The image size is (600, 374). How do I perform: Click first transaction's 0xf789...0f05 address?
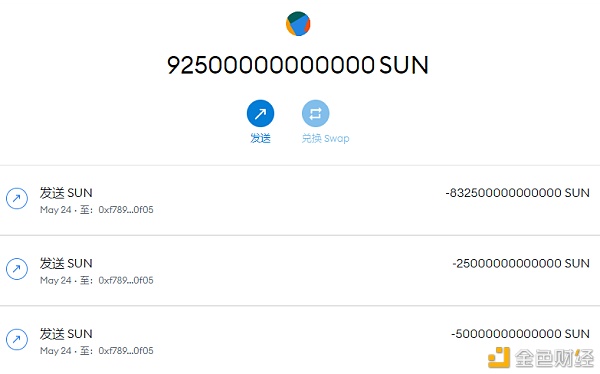pyautogui.click(x=126, y=210)
